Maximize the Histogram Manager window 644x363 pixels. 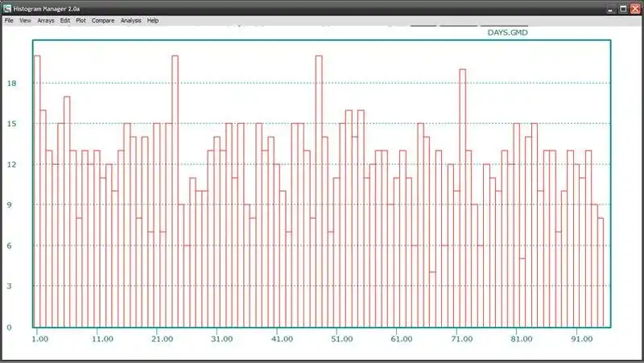click(623, 9)
